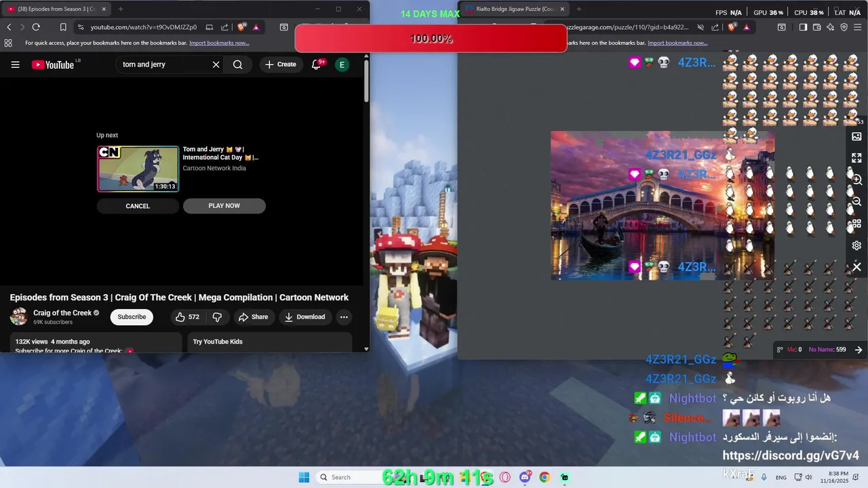
Task: Click Import bookmarks now in puzzle window
Action: pos(677,43)
